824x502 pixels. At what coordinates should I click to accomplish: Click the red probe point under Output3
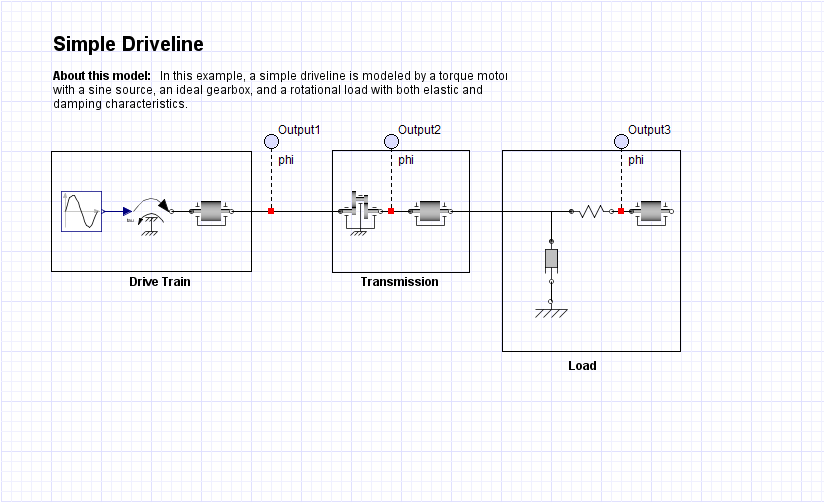621,211
